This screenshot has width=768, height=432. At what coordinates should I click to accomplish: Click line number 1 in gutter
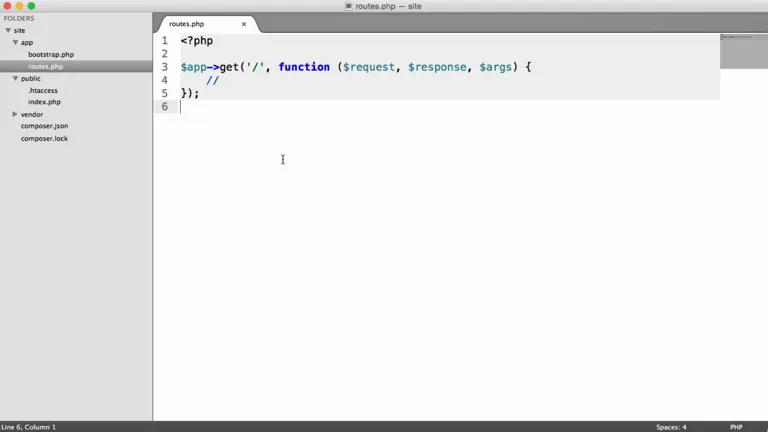pyautogui.click(x=165, y=41)
